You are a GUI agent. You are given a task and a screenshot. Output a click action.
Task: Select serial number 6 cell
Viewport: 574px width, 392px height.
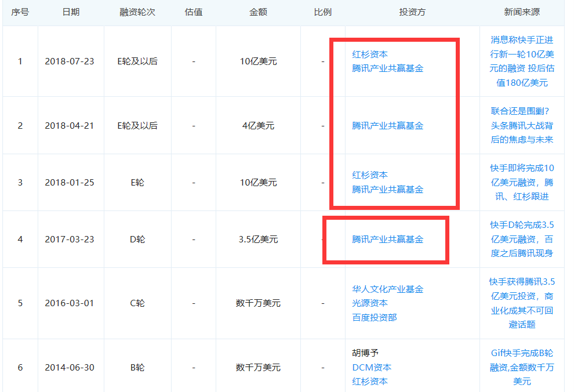[20, 367]
